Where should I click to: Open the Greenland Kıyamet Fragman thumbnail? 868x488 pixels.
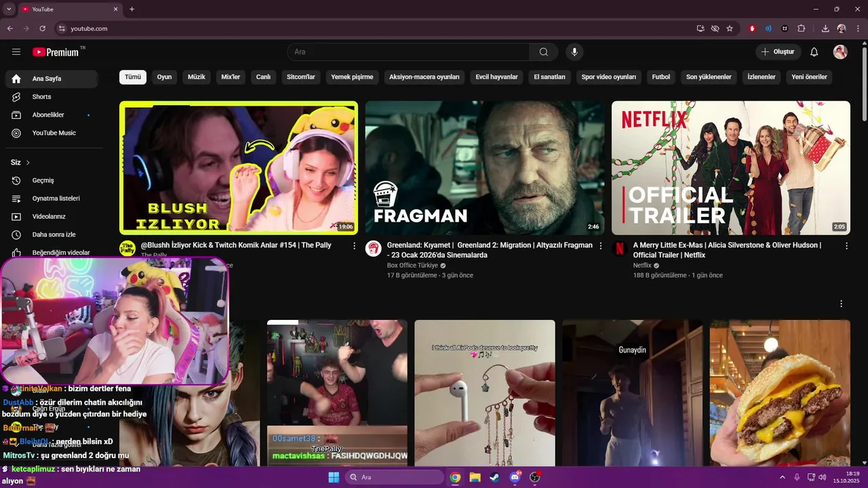pos(485,168)
